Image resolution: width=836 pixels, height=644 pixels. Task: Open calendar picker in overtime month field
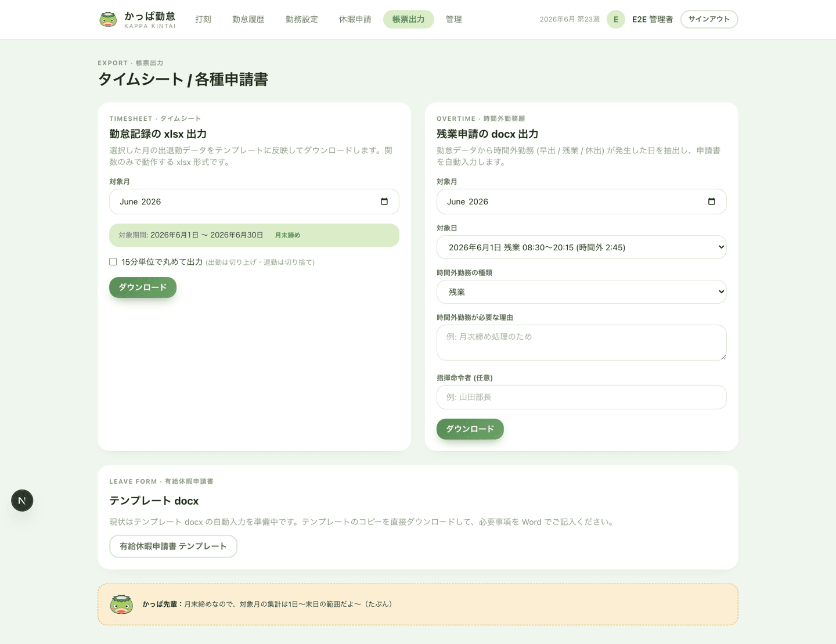(711, 202)
